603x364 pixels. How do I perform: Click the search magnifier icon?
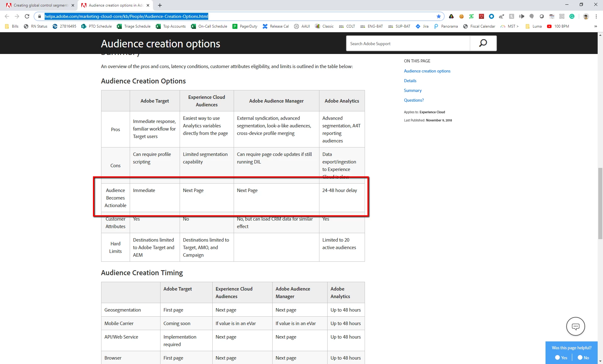pyautogui.click(x=483, y=43)
